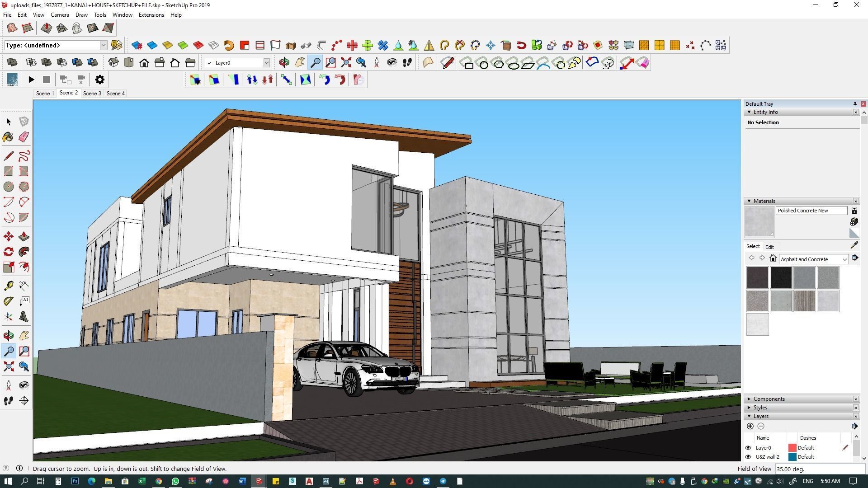Select the Tape Measure tool

(9, 286)
